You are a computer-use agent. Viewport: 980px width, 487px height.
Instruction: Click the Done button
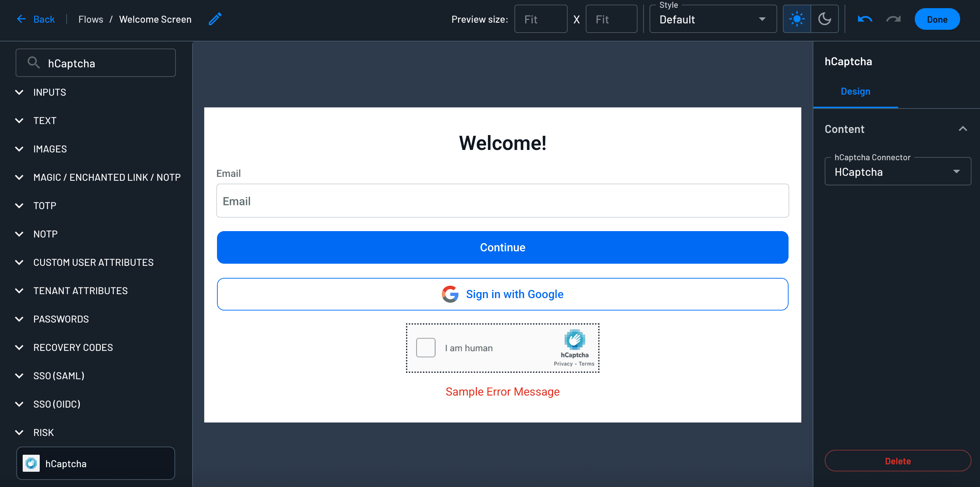937,19
